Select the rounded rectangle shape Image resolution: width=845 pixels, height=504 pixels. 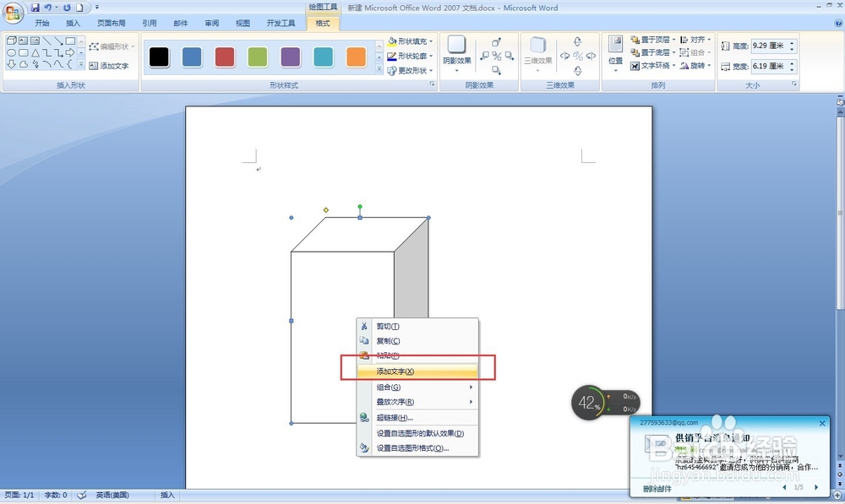coord(23,53)
